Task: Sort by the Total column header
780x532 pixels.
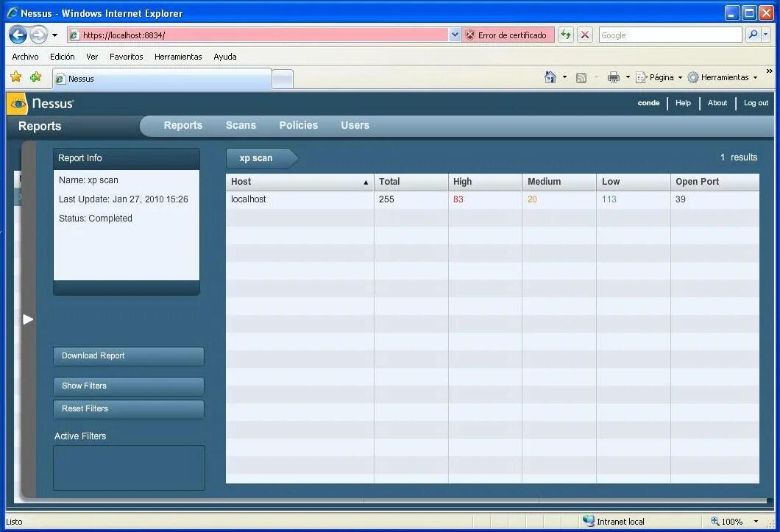Action: pos(411,182)
